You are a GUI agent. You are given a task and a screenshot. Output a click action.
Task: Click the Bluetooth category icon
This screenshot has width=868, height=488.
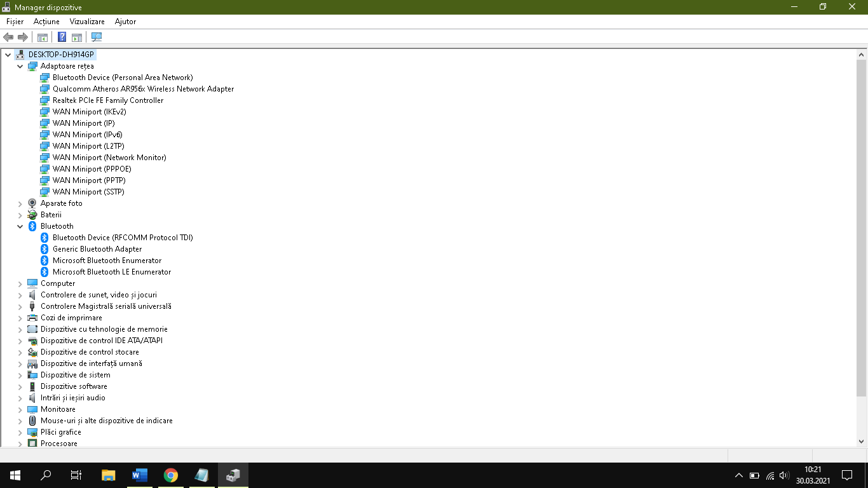point(32,226)
